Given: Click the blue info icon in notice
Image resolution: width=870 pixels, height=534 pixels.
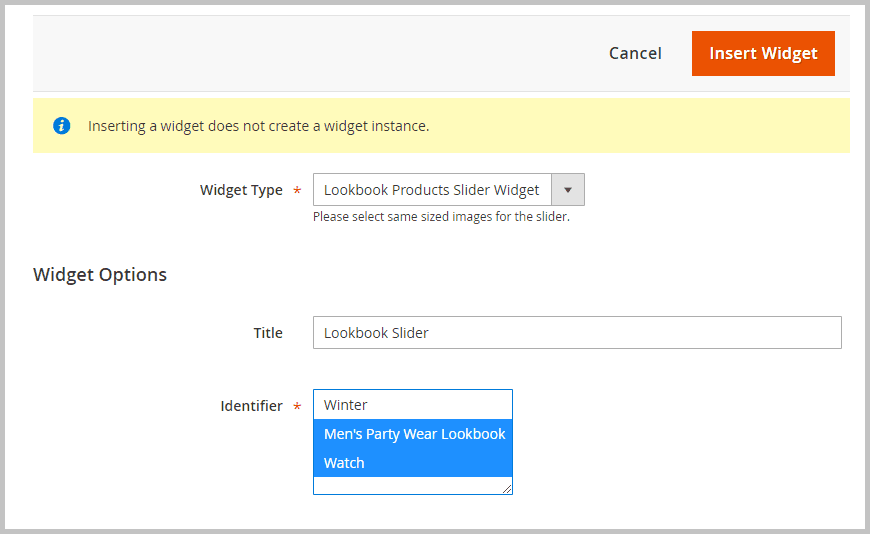Looking at the screenshot, I should click(x=62, y=126).
